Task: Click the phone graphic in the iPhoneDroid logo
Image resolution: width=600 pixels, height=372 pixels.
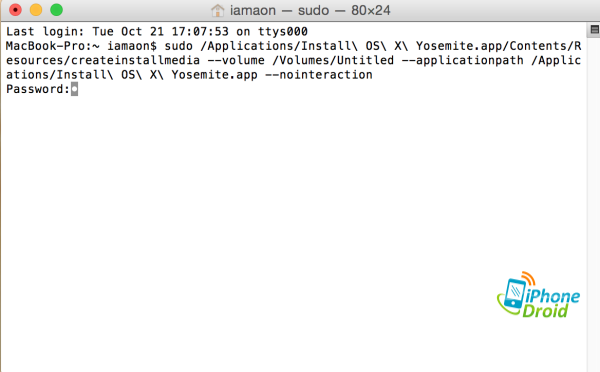Action: point(515,293)
